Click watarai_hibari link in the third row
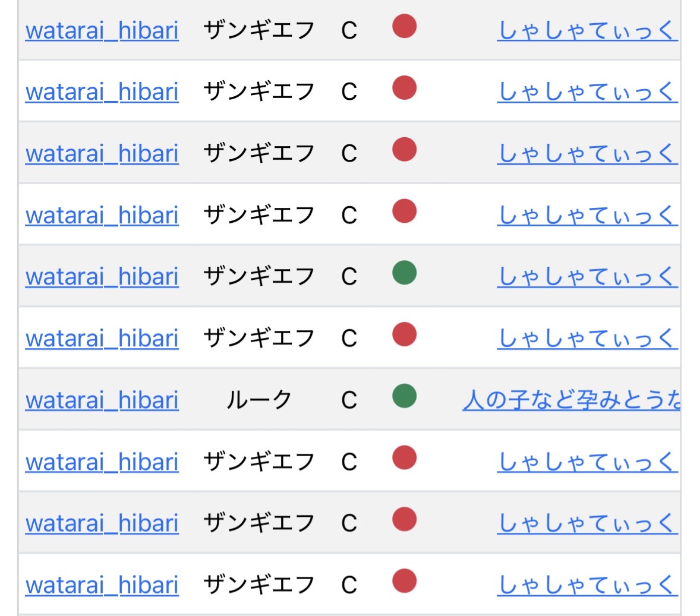This screenshot has width=700, height=616. point(102,154)
